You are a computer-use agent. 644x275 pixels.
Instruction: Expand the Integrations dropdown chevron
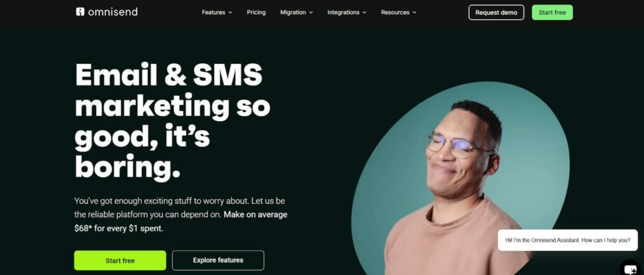[x=364, y=13]
